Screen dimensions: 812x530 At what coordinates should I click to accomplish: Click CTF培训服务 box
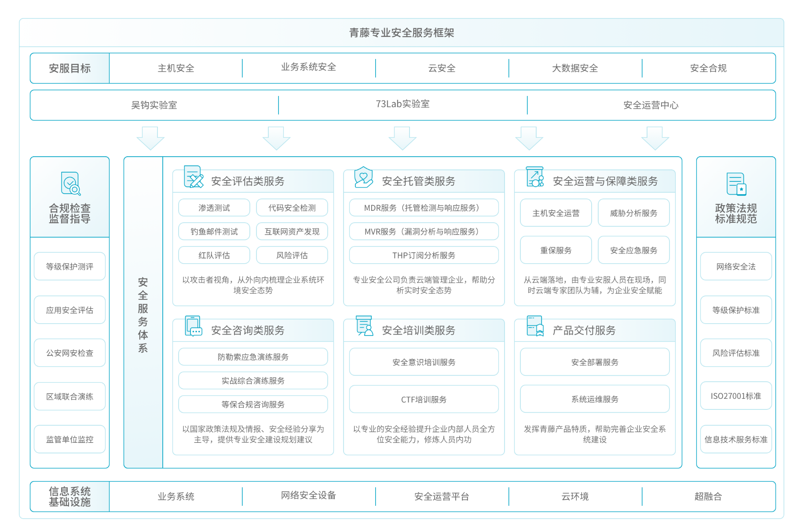click(x=424, y=399)
